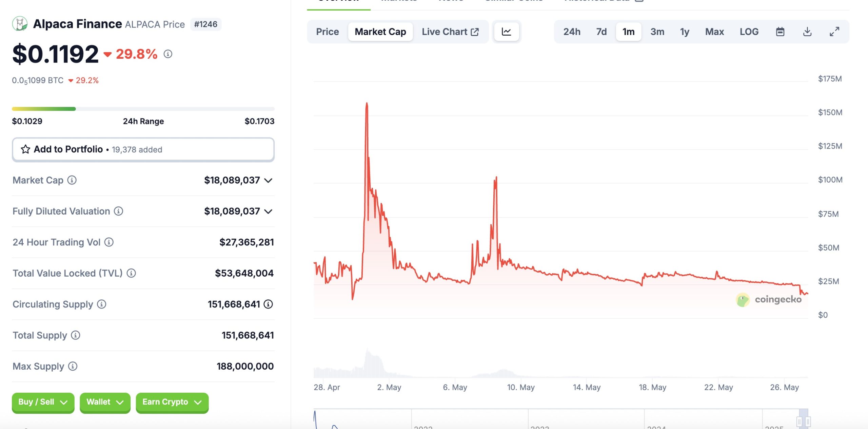
Task: Toggle LOG scale on chart
Action: (x=749, y=32)
